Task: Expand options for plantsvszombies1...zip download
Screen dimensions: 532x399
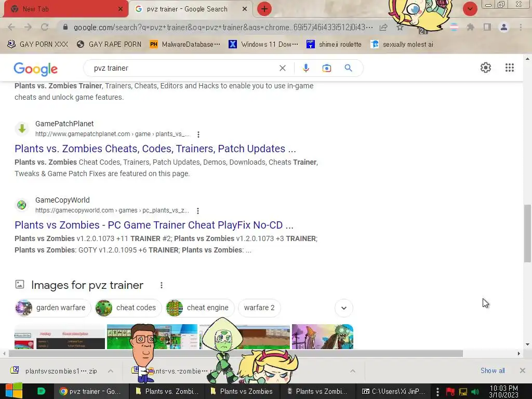Action: coord(111,371)
